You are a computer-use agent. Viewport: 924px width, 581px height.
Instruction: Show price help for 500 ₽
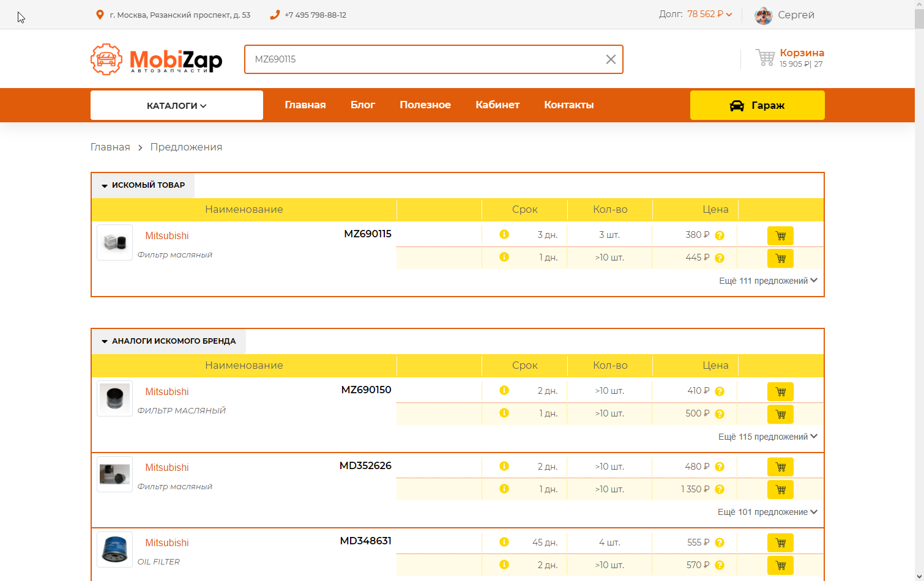(x=720, y=414)
